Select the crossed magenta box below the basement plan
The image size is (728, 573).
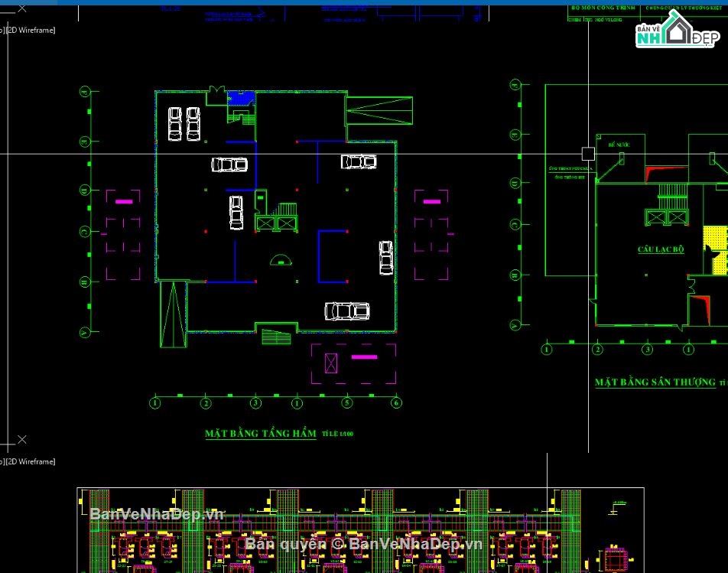click(x=331, y=363)
